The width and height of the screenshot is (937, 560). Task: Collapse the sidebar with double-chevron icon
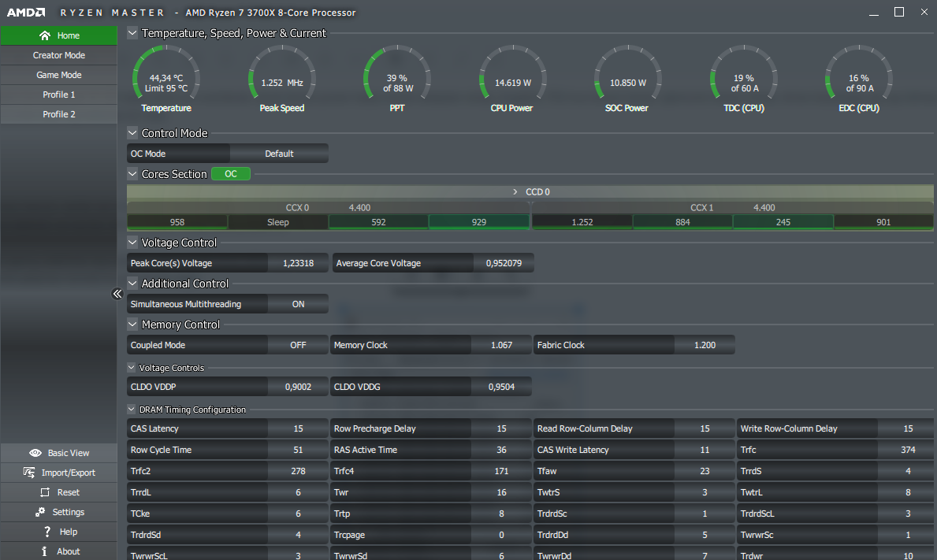tap(117, 293)
